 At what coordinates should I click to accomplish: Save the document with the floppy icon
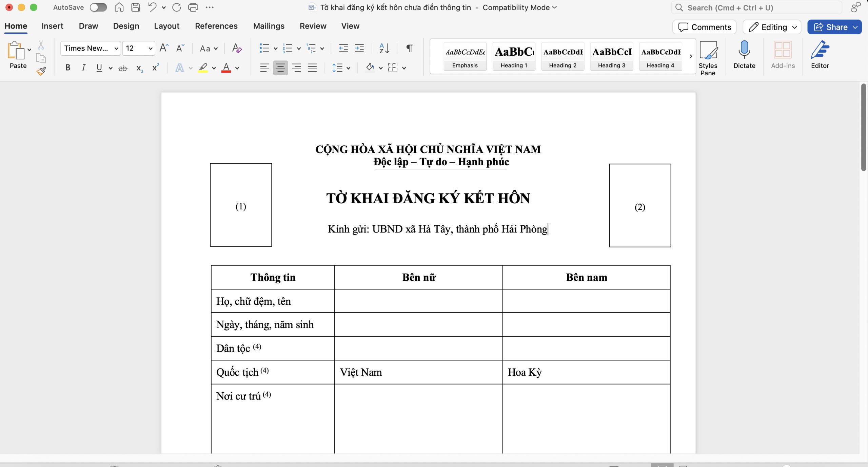click(x=136, y=7)
